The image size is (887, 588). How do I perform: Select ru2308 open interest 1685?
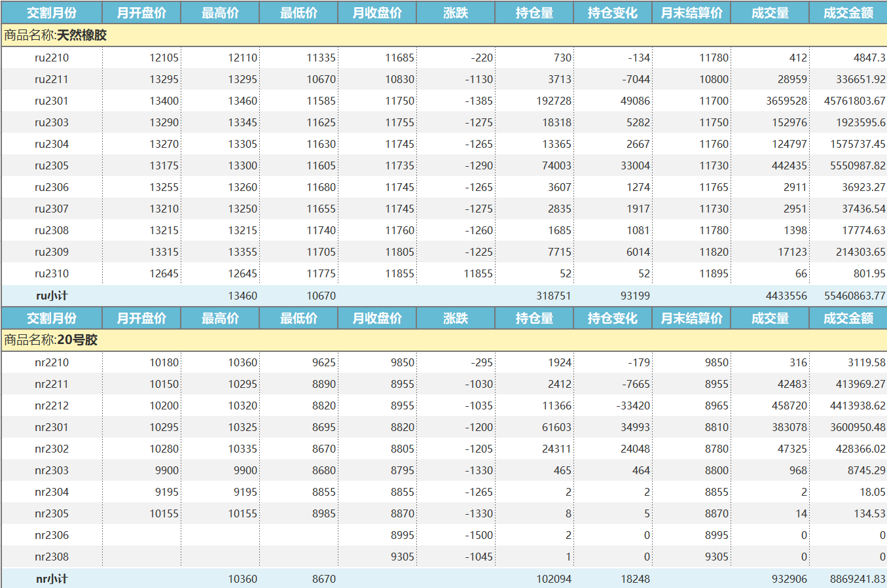point(560,230)
